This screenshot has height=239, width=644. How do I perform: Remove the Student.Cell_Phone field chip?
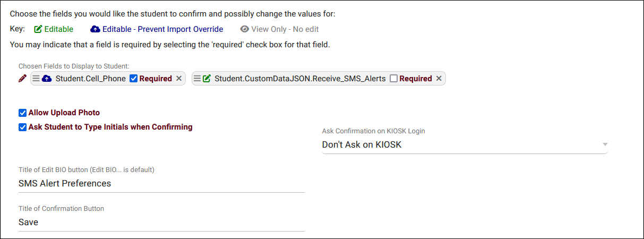pos(179,79)
